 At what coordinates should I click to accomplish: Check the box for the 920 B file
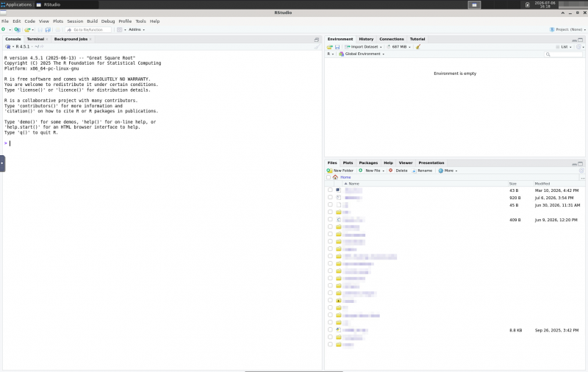tap(330, 197)
